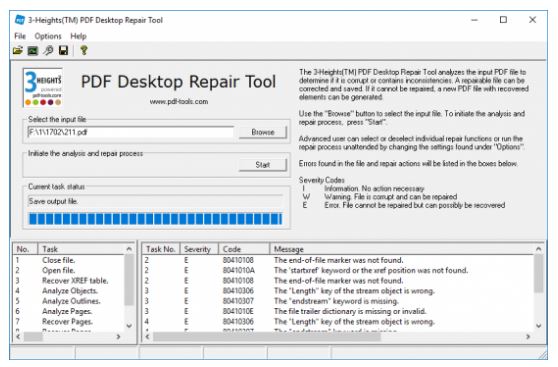Click the www.pdf-tools.com link text
Image resolution: width=558 pixels, height=367 pixels.
pos(179,101)
